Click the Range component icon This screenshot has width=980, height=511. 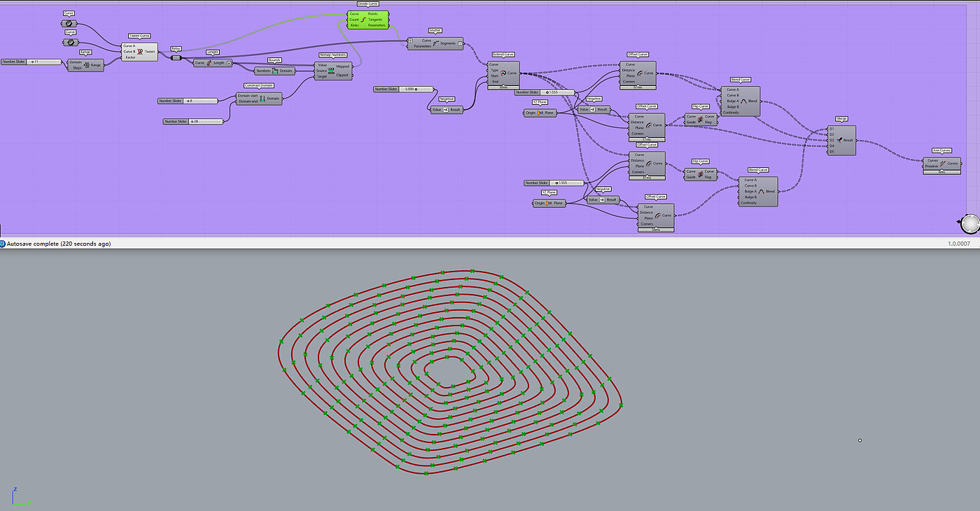coord(87,65)
